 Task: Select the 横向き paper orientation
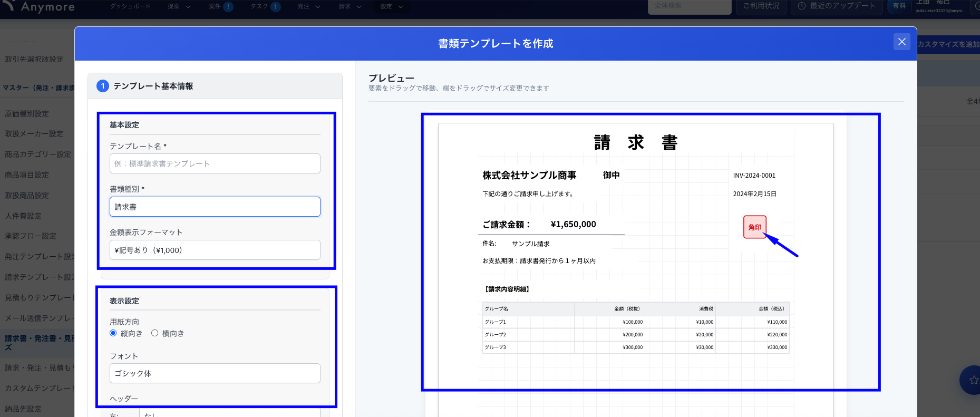(x=154, y=333)
